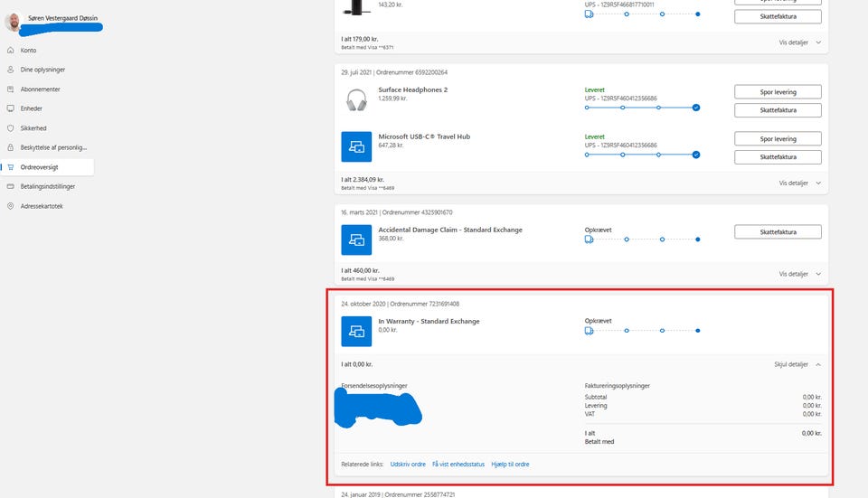
Task: Click order header 29. juli 2021 Ordrenummer 6592200264
Action: [394, 72]
